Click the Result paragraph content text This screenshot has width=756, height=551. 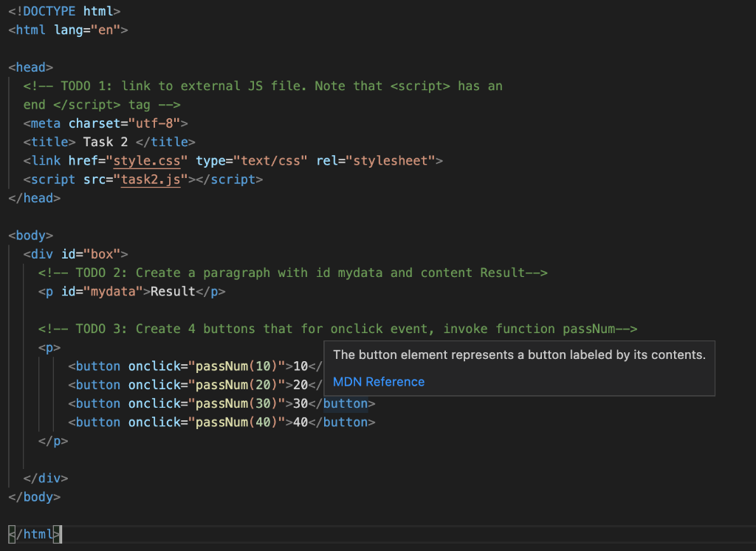point(172,291)
